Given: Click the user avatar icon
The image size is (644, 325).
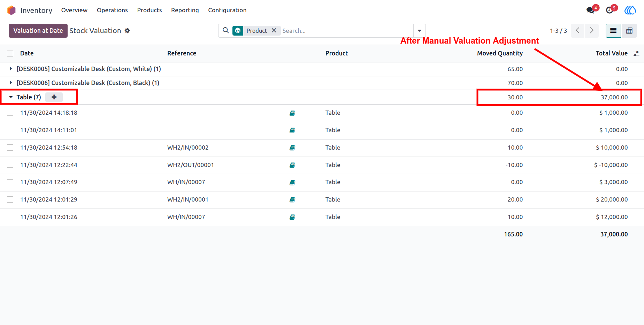Looking at the screenshot, I should (x=630, y=10).
